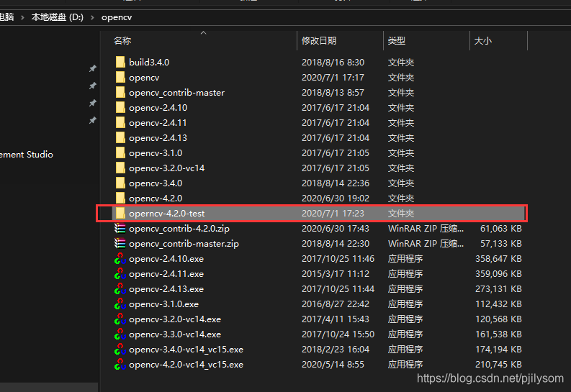Click opencv in the address breadcrumb
The image size is (571, 392).
tap(117, 17)
